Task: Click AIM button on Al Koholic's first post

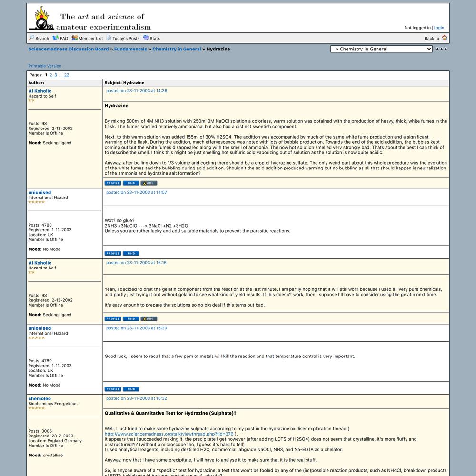Action: click(x=149, y=183)
